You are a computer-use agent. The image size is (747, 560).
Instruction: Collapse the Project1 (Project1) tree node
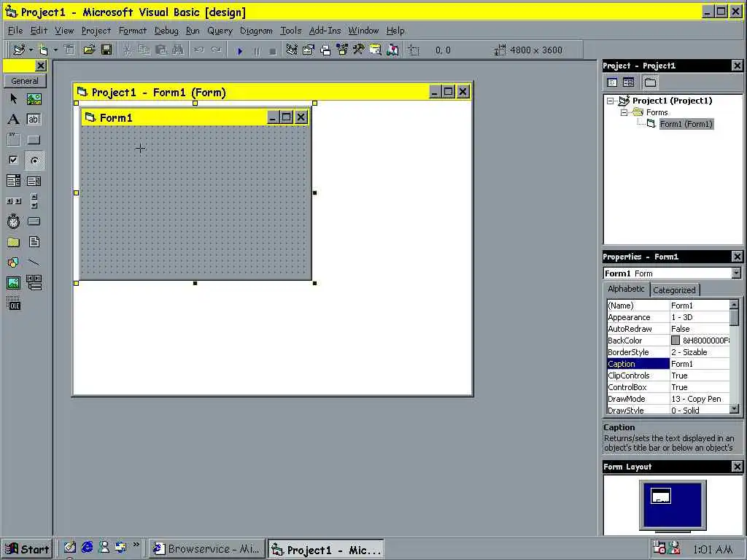(x=611, y=101)
